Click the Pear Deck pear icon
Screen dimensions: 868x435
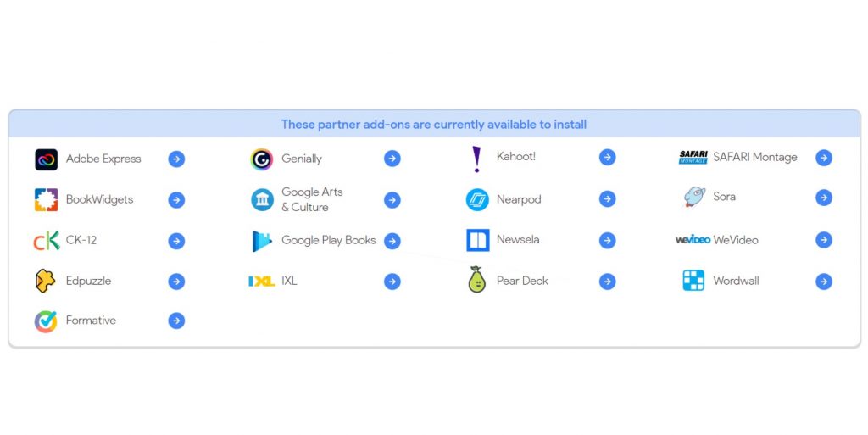(x=477, y=281)
